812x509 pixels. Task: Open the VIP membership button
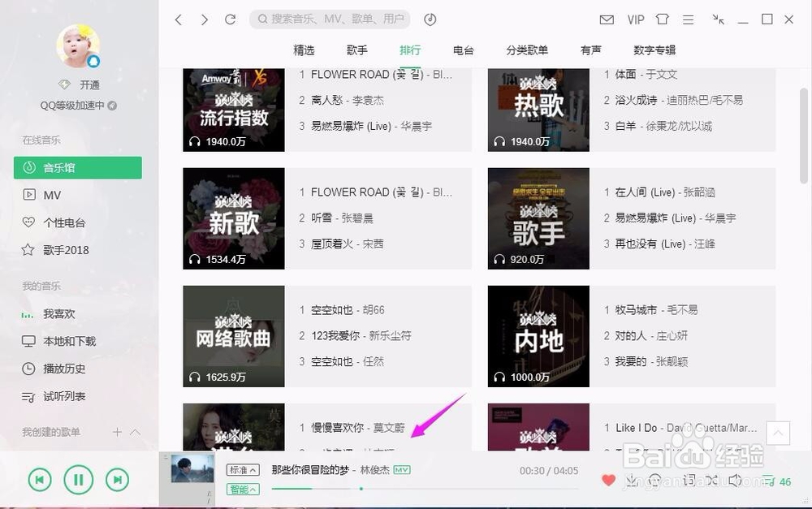[636, 19]
